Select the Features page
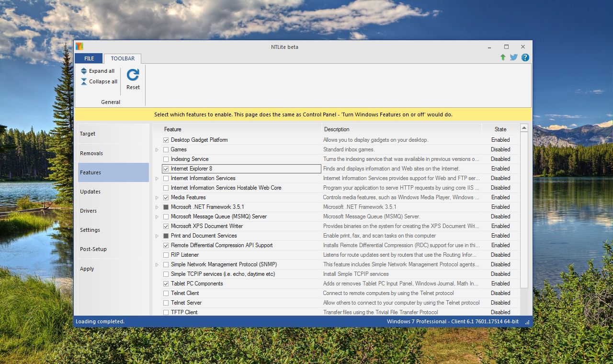The height and width of the screenshot is (364, 613). [114, 172]
